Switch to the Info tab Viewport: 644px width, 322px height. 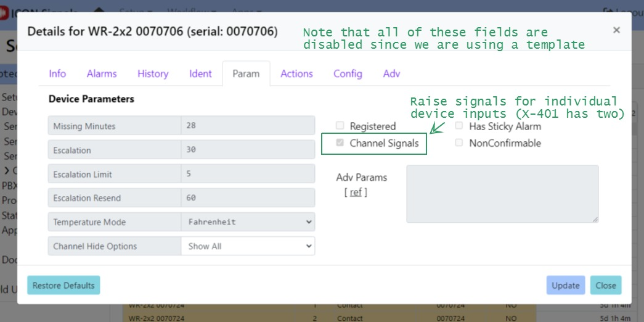57,73
